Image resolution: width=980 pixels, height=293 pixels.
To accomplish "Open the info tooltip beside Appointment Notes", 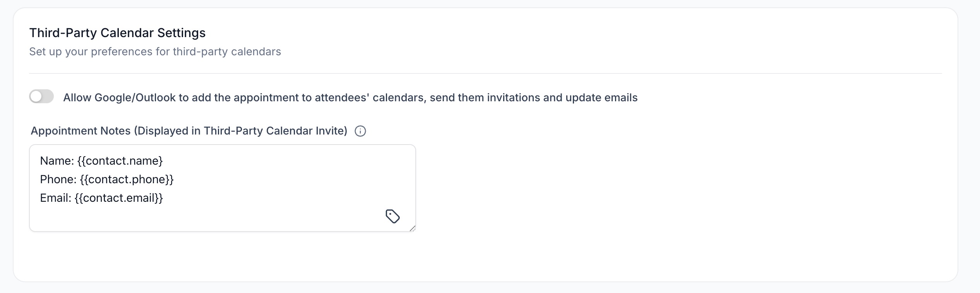I will point(360,131).
